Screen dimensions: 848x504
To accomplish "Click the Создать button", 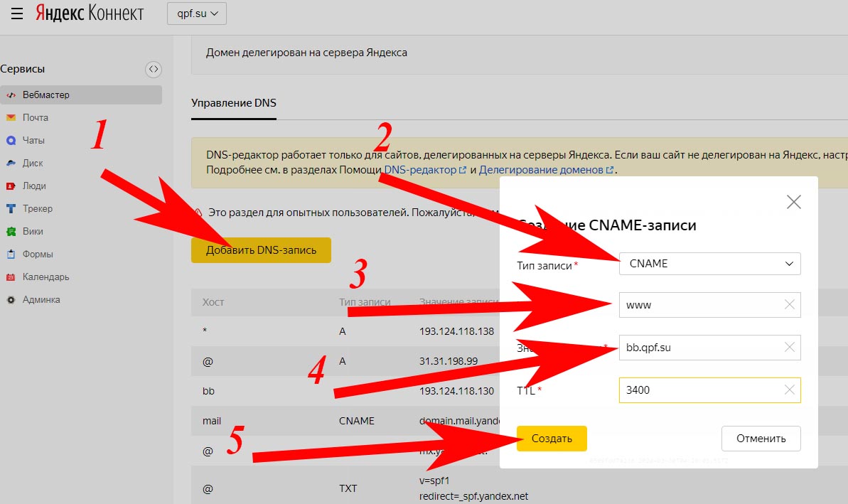I will (552, 439).
